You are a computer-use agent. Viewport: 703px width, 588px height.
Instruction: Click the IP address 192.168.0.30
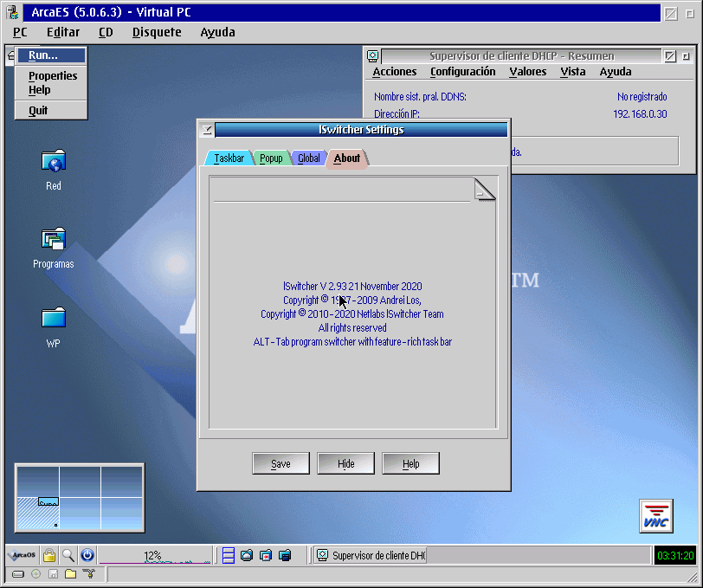pyautogui.click(x=640, y=114)
